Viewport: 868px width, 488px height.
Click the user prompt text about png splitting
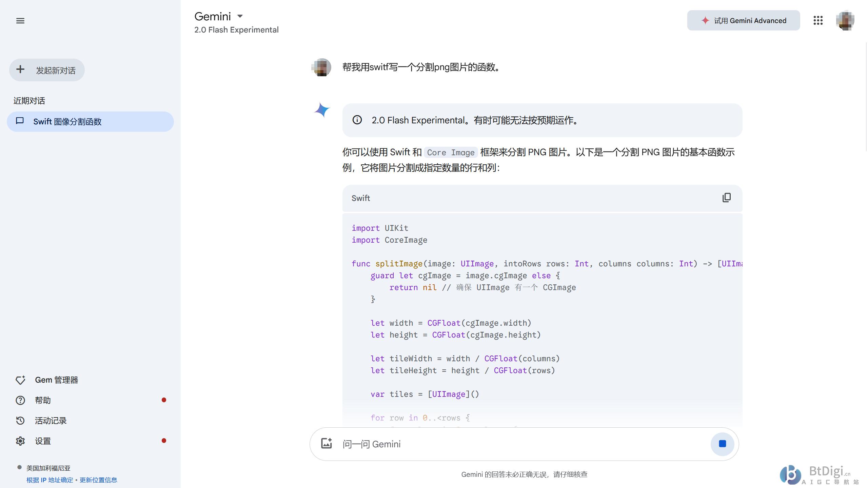pyautogui.click(x=422, y=67)
